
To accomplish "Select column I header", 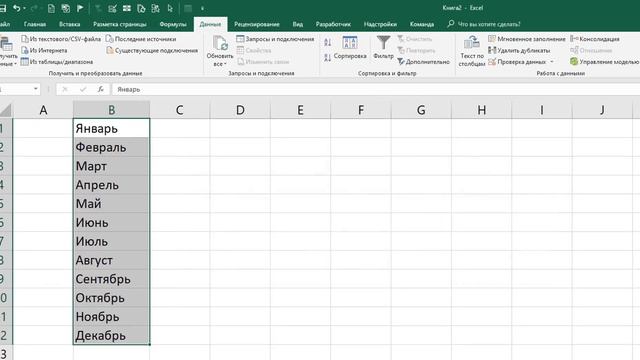I will click(542, 110).
